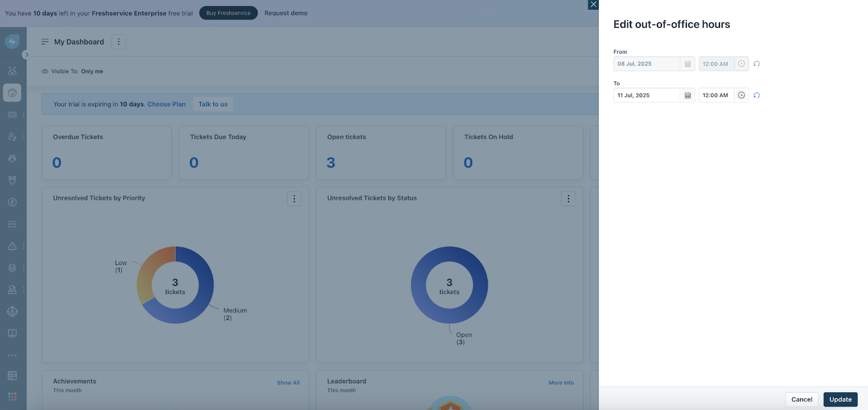Click the Choose Plan link
Screen dimensions: 868x410
click(167, 104)
